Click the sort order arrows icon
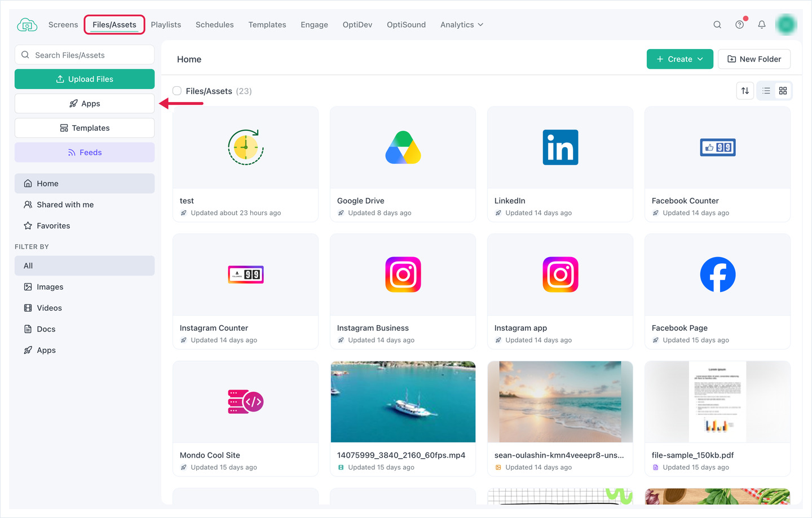812x518 pixels. [x=745, y=91]
